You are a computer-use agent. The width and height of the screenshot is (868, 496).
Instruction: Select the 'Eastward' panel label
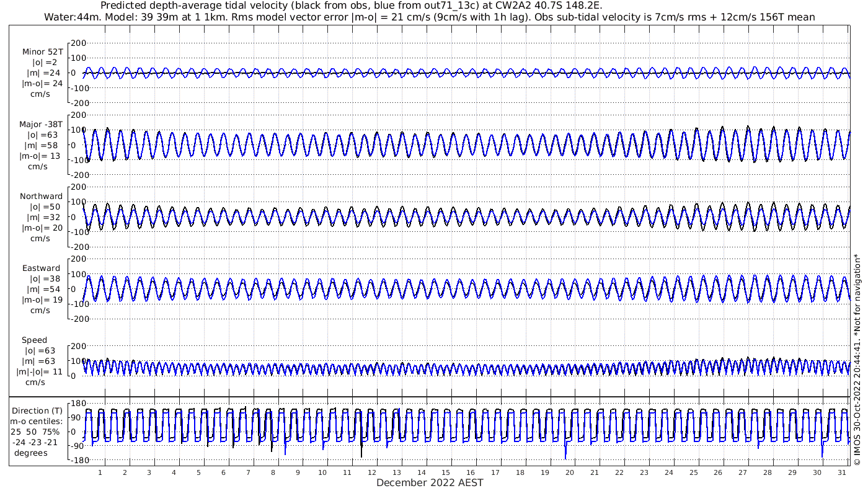(x=42, y=268)
